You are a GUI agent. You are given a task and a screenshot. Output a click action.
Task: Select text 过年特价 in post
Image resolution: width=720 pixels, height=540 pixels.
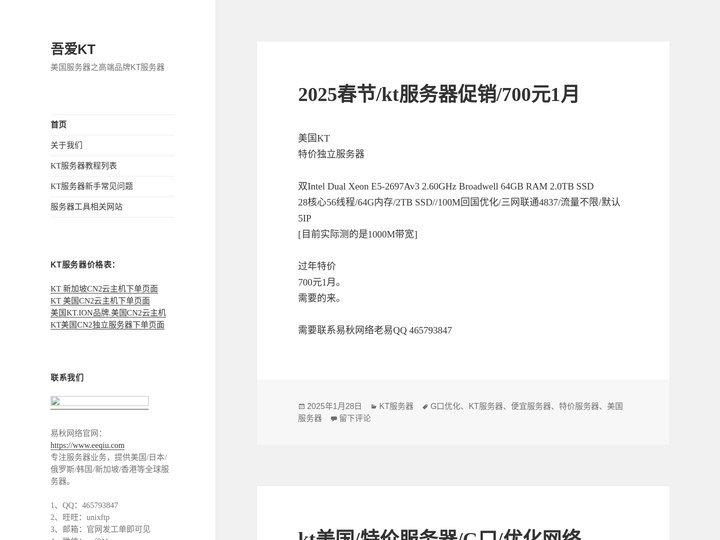pos(317,266)
